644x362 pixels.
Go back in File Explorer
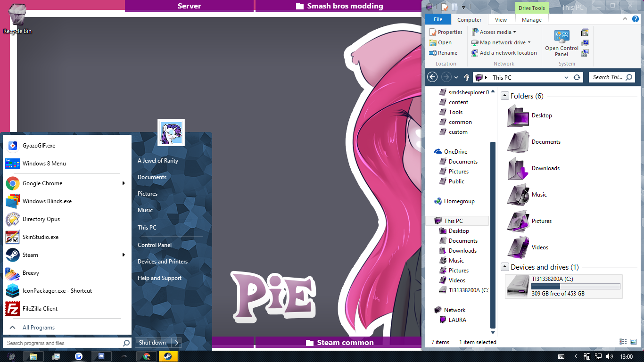[x=432, y=77]
